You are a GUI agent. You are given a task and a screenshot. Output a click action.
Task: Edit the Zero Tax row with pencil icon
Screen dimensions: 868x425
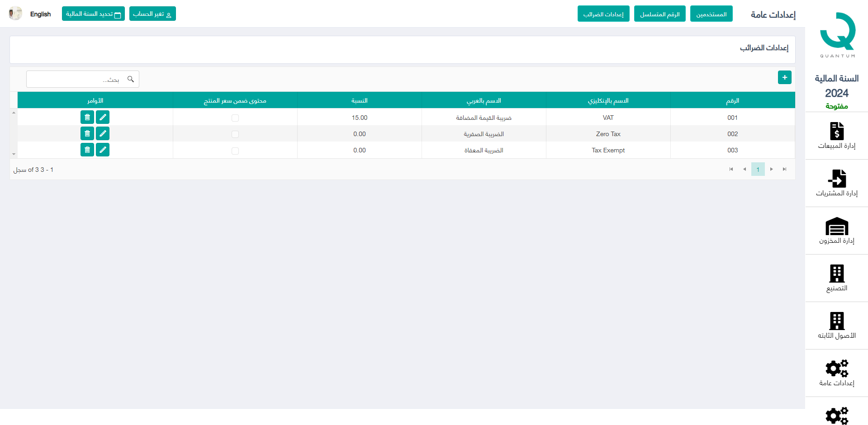[x=103, y=133]
